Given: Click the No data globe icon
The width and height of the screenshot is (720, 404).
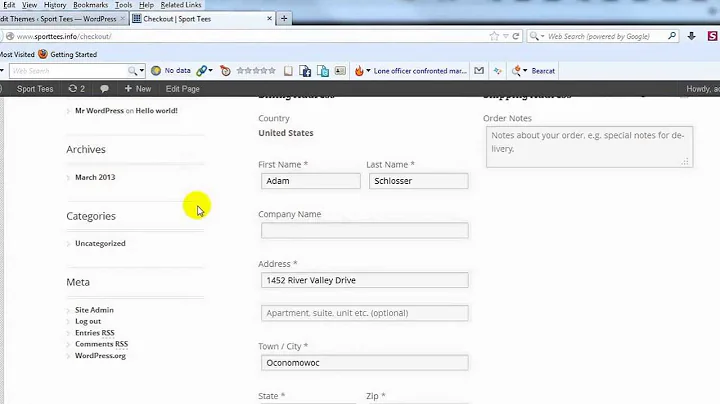Looking at the screenshot, I should coord(156,71).
